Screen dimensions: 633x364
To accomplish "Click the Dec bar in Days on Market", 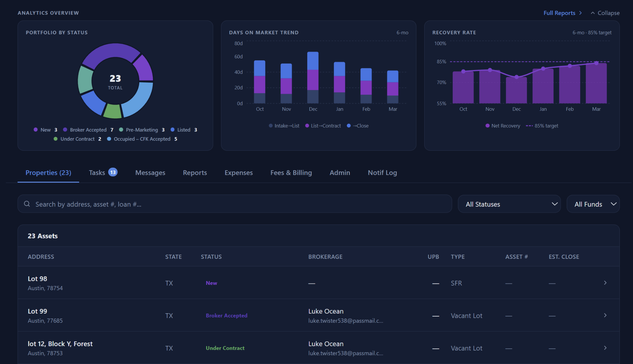I will (313, 77).
